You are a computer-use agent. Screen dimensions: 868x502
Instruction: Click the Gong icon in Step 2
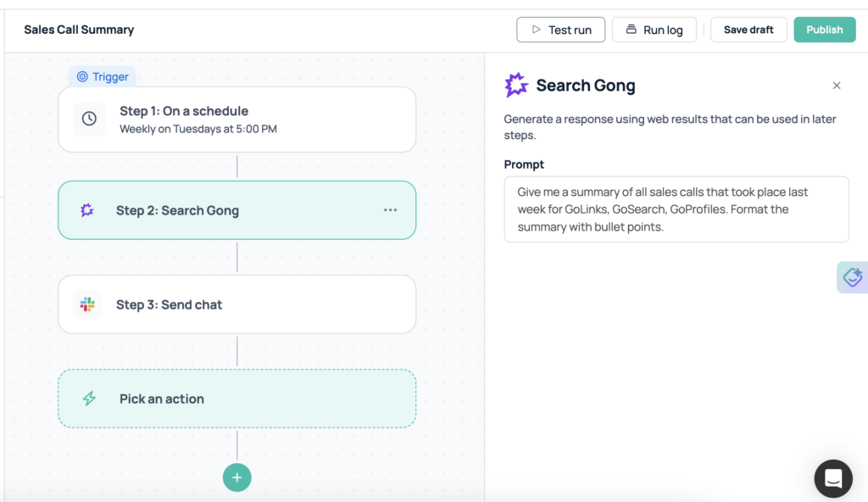click(x=87, y=210)
